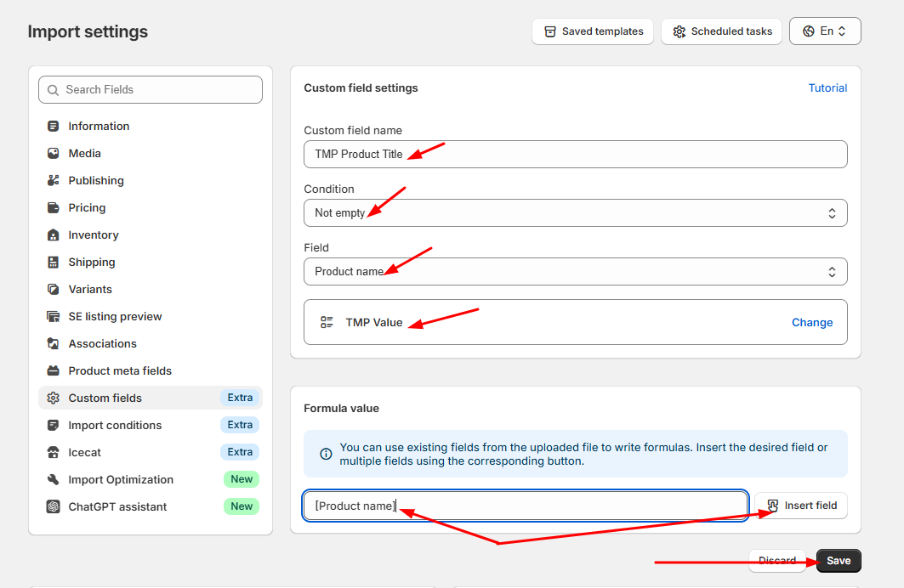Viewport: 904px width, 588px height.
Task: Click the Shipping label in sidebar
Action: (x=92, y=262)
